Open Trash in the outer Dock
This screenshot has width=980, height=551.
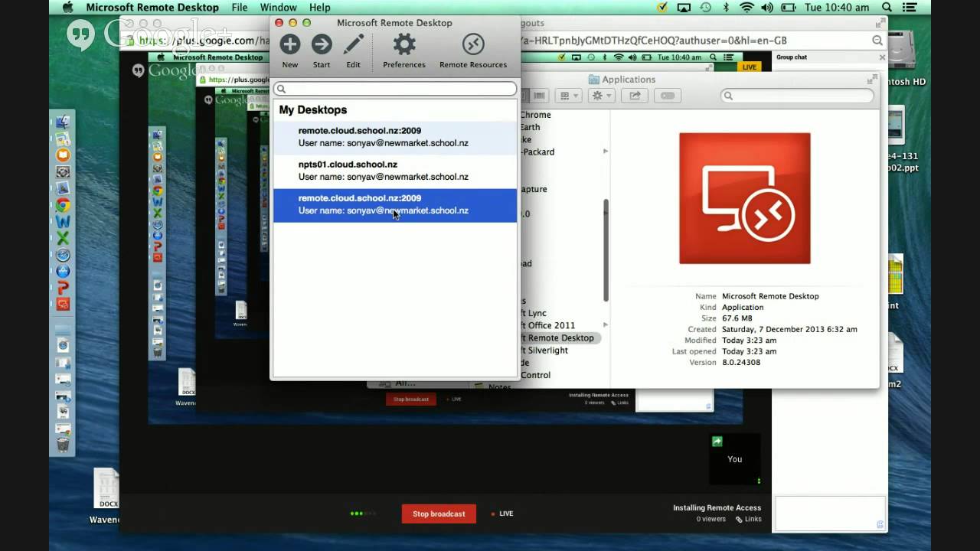pyautogui.click(x=63, y=444)
